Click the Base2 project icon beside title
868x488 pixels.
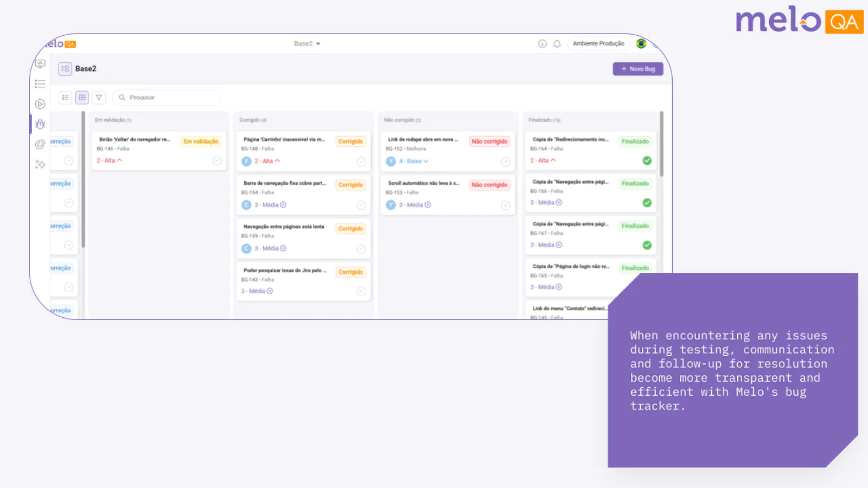tap(65, 69)
